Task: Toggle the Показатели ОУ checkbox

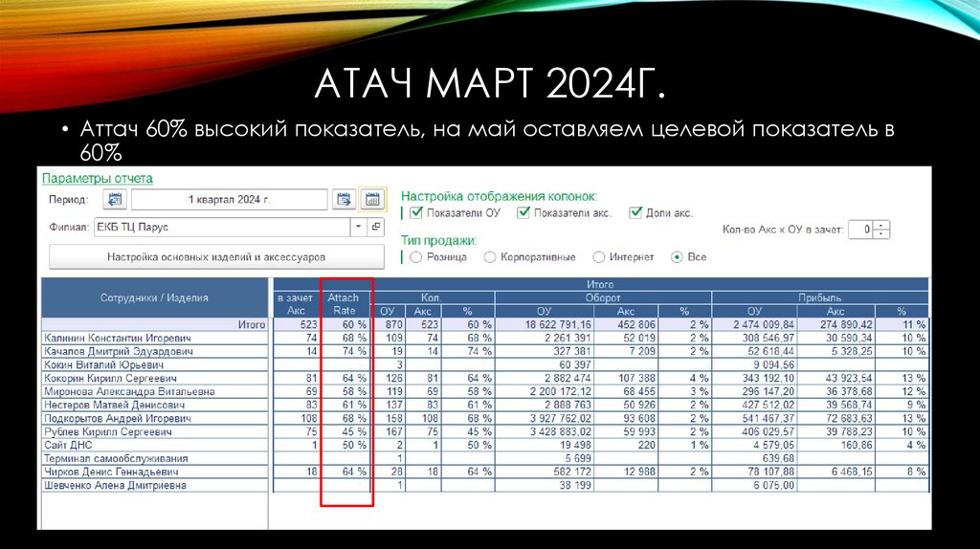Action: tap(414, 212)
